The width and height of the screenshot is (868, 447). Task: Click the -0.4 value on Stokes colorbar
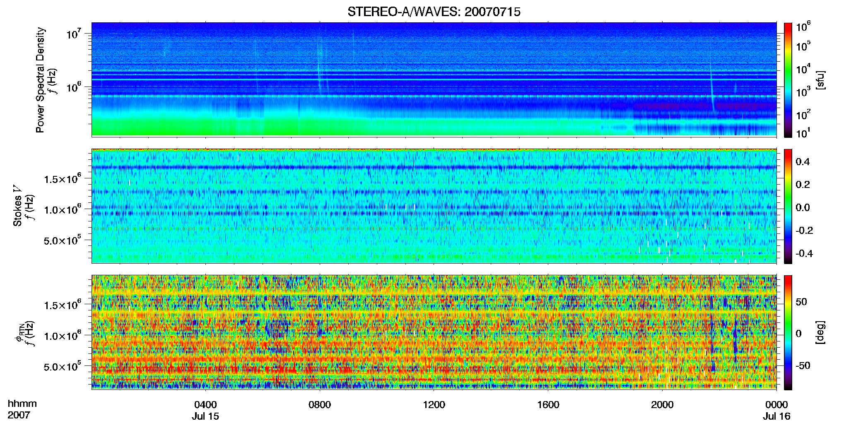pyautogui.click(x=804, y=253)
